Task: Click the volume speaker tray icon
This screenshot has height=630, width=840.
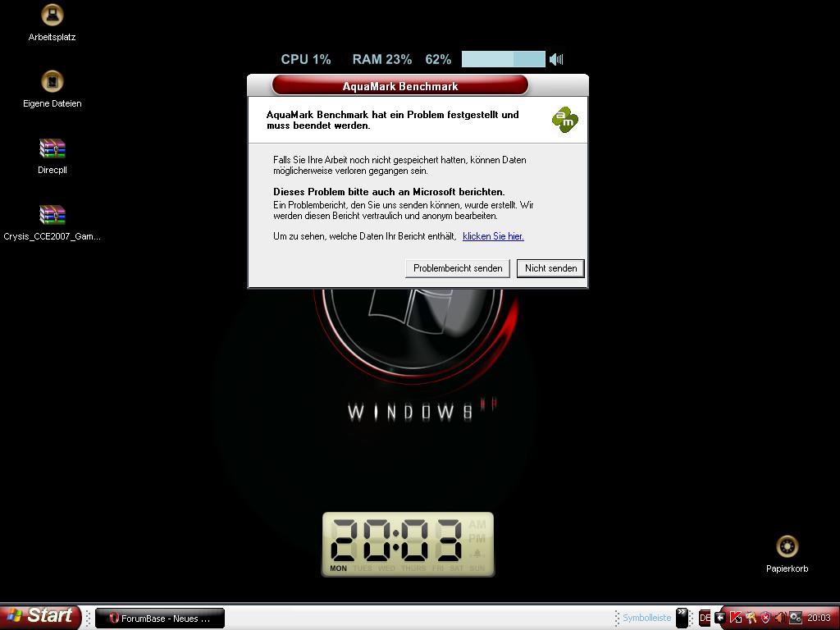Action: point(781,618)
